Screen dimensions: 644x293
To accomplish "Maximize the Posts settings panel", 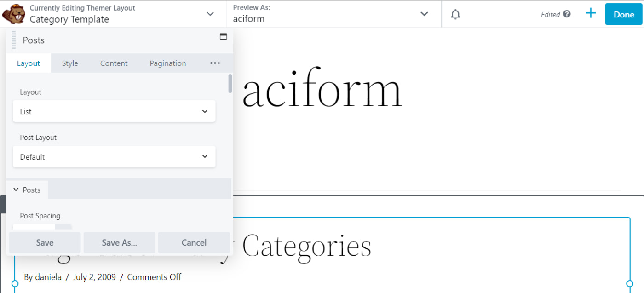I will pyautogui.click(x=224, y=37).
